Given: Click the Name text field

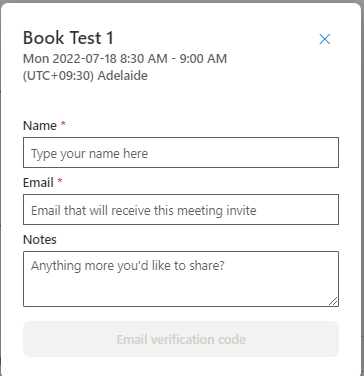Looking at the screenshot, I should (181, 152).
